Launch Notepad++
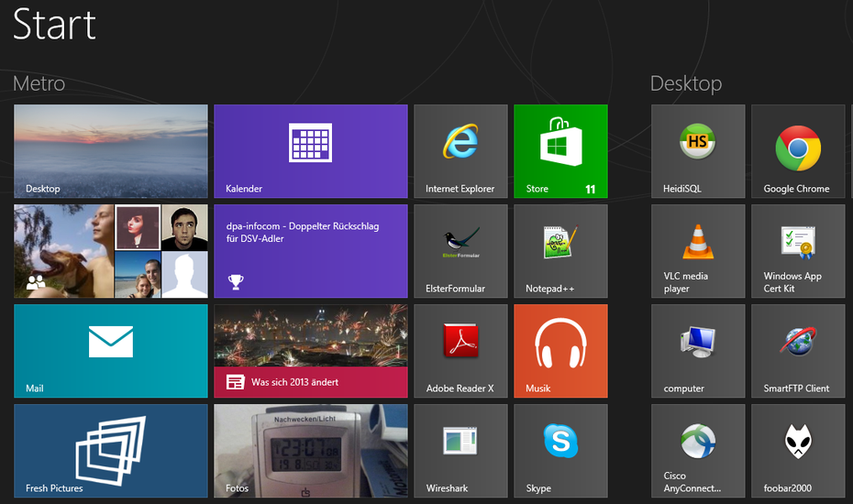The width and height of the screenshot is (853, 504). (x=560, y=251)
